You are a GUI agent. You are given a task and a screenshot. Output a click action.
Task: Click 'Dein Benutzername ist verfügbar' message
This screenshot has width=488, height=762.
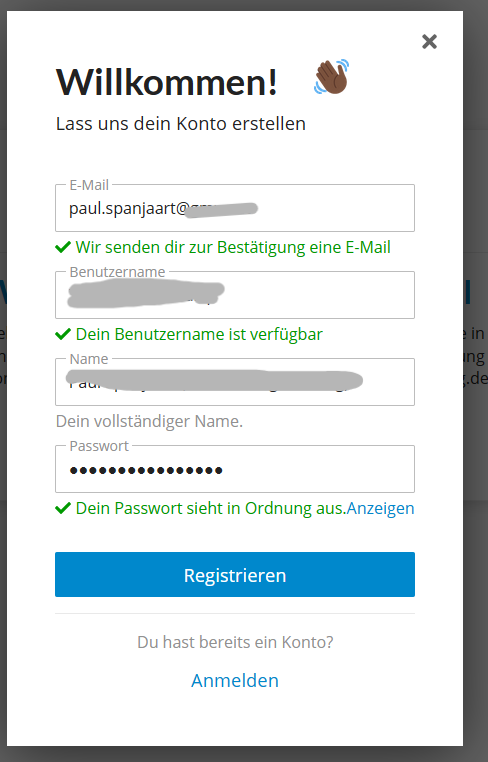199,334
